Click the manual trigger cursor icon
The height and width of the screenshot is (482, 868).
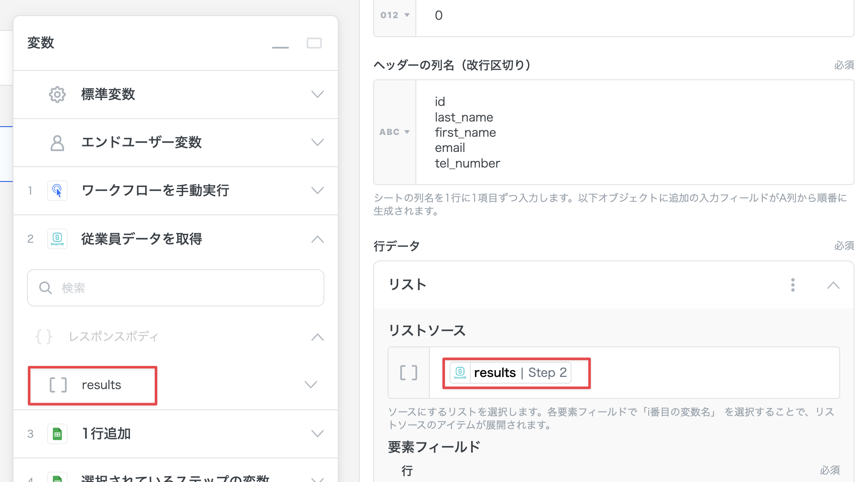click(57, 191)
